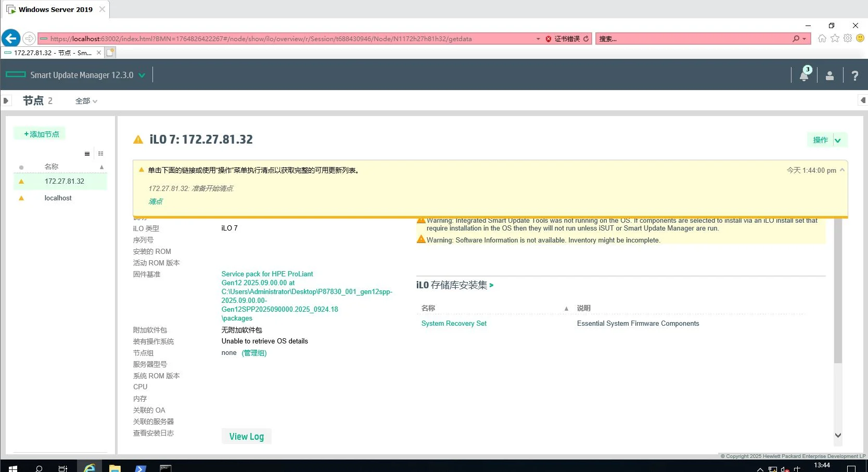Open the browser home icon
Viewport: 868px width, 472px height.
(x=822, y=39)
